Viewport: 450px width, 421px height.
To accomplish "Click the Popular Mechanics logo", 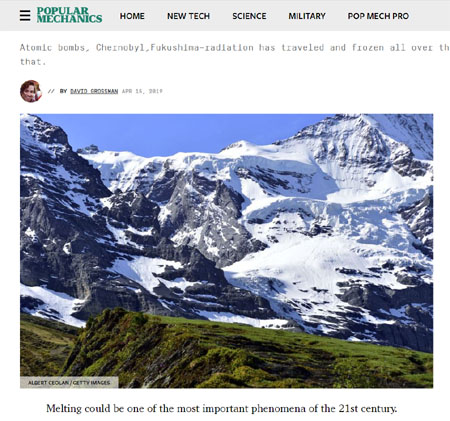I will tap(69, 15).
